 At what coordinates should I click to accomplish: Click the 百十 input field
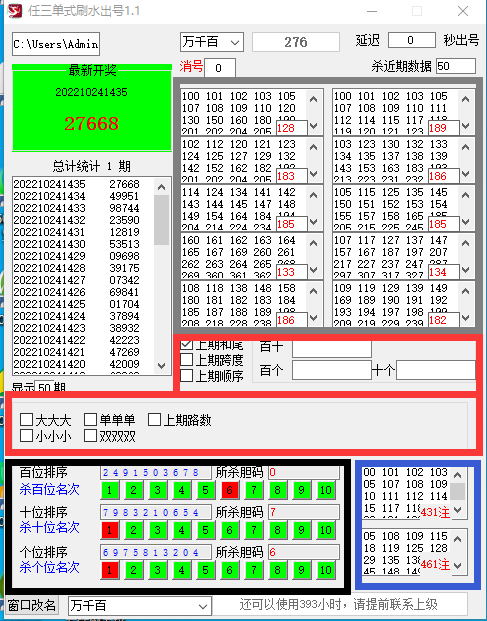pyautogui.click(x=332, y=349)
